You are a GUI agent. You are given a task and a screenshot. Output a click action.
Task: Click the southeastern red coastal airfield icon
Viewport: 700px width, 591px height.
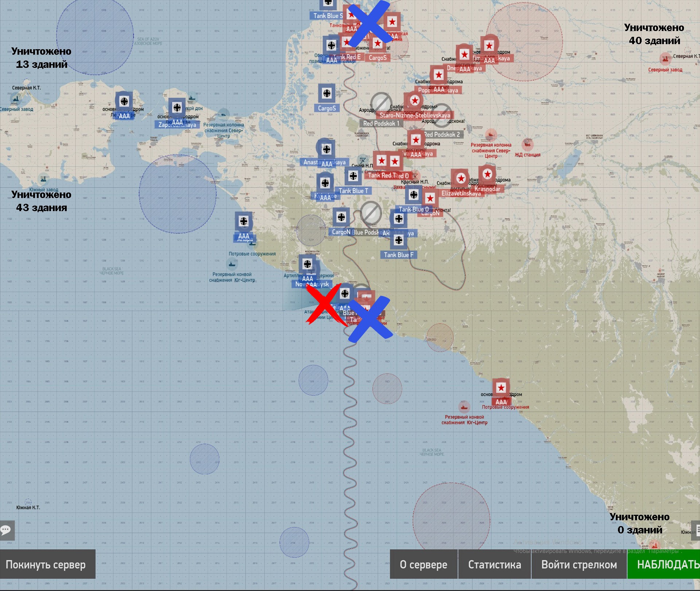coord(501,388)
